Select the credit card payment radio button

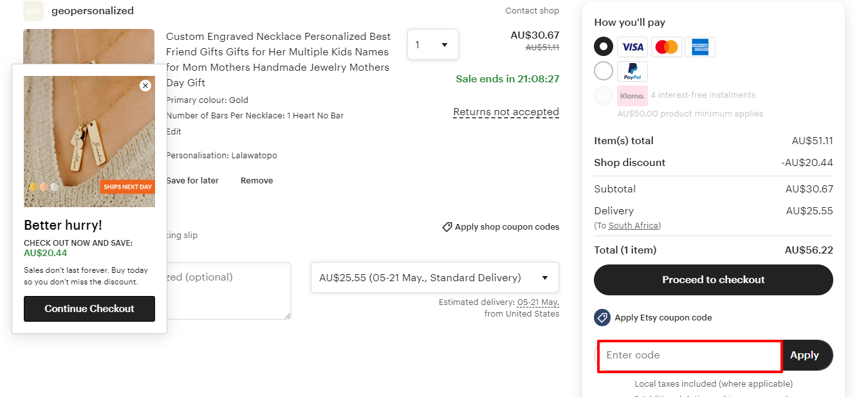604,47
